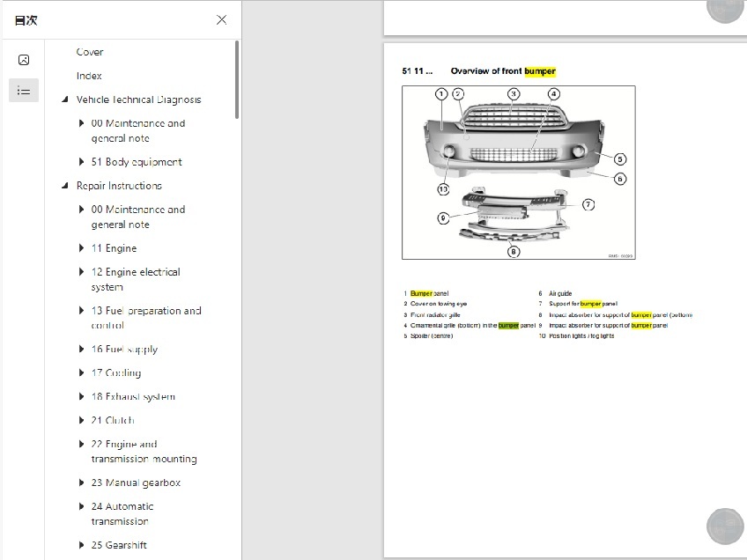Expand 12 Engine electrical system arrow
747x560 pixels.
tap(81, 272)
